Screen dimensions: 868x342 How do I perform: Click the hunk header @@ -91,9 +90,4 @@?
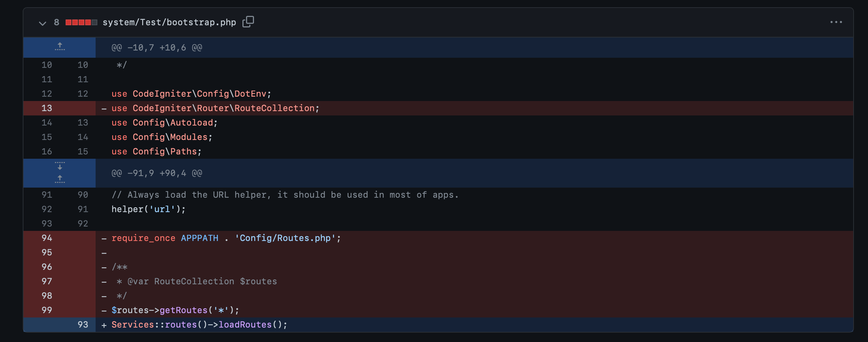[156, 173]
